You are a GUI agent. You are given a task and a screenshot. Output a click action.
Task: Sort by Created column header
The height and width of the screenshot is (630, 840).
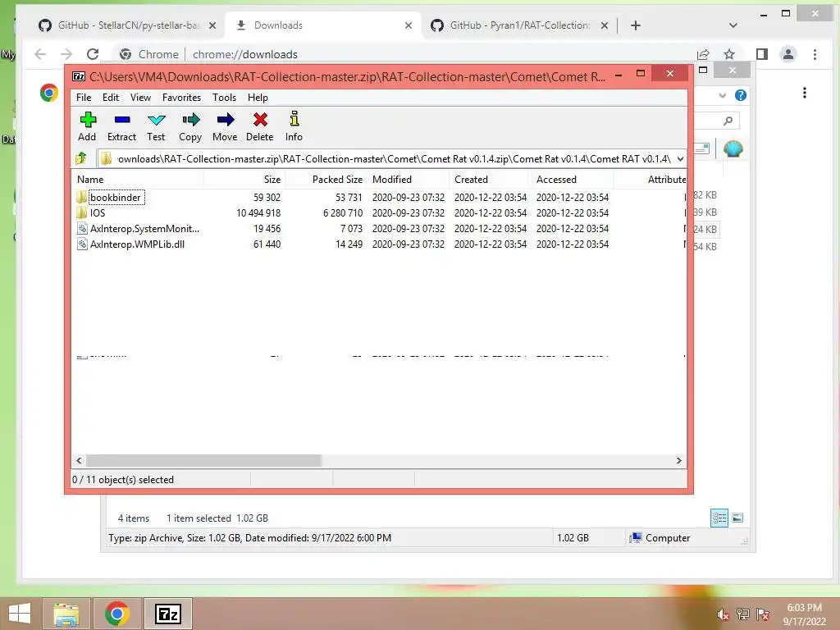pyautogui.click(x=491, y=180)
